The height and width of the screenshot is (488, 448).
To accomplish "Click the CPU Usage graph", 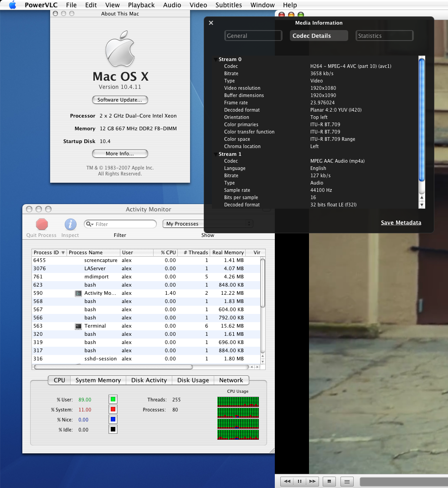I will [238, 418].
